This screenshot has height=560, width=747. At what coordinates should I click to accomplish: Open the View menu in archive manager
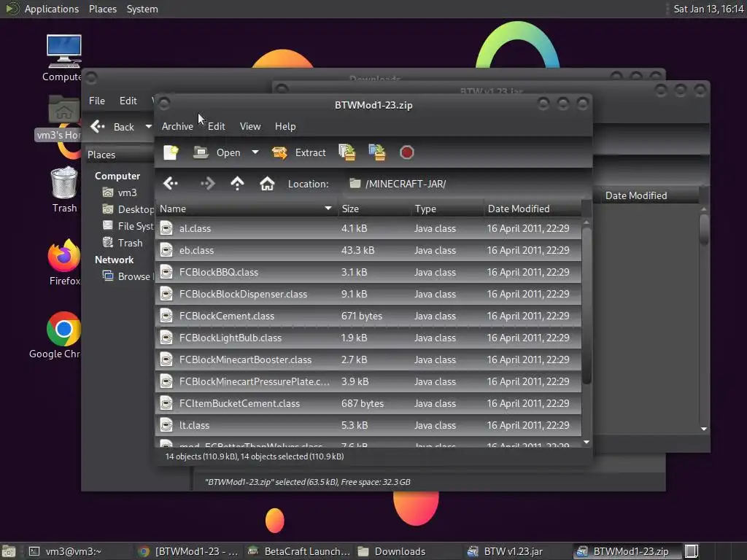(250, 126)
